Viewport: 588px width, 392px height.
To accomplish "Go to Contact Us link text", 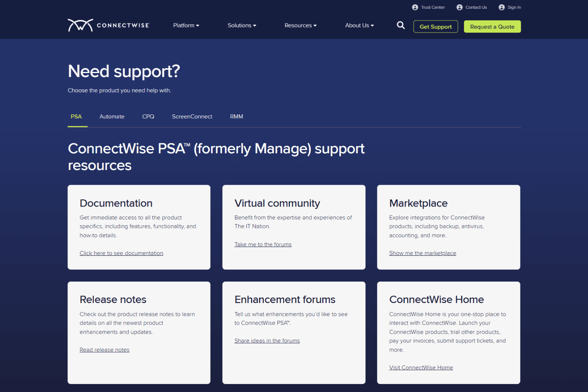I will pyautogui.click(x=476, y=7).
